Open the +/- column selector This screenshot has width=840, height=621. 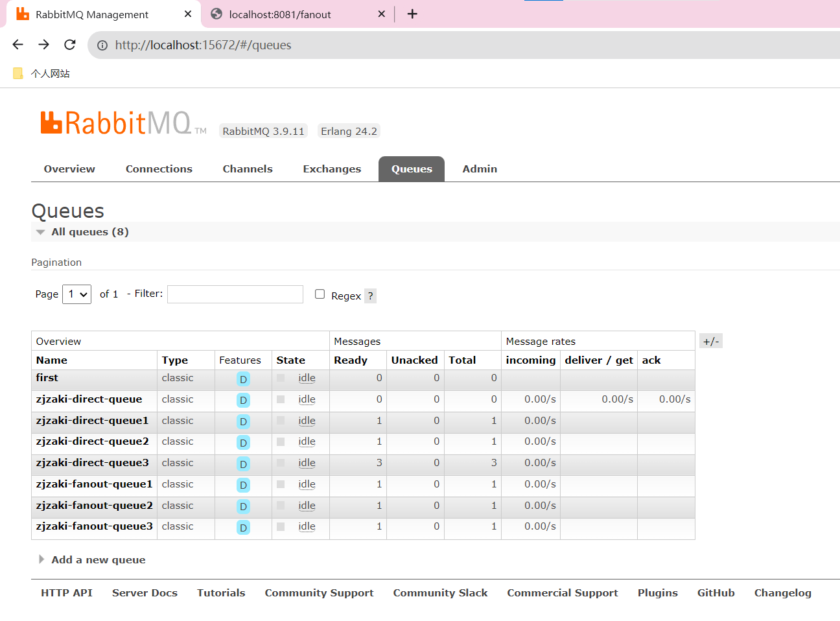711,341
